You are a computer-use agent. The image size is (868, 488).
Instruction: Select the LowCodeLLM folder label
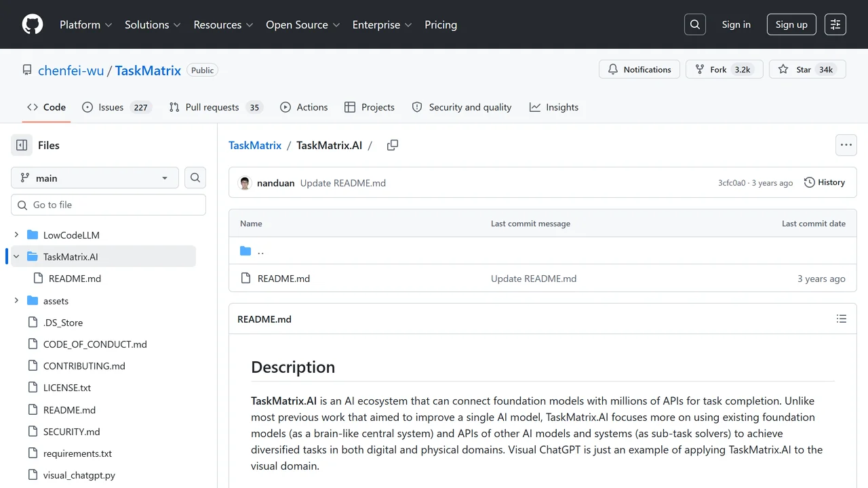[x=71, y=235]
